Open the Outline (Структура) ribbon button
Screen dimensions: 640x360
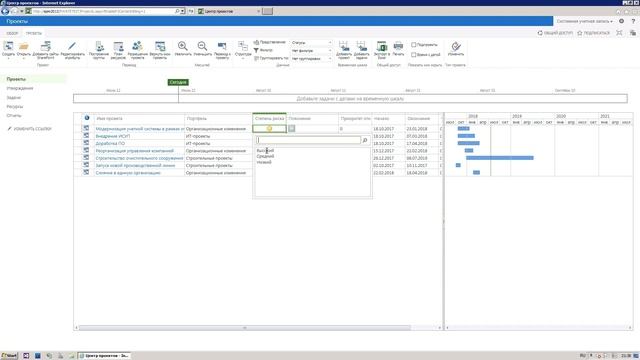coord(243,49)
